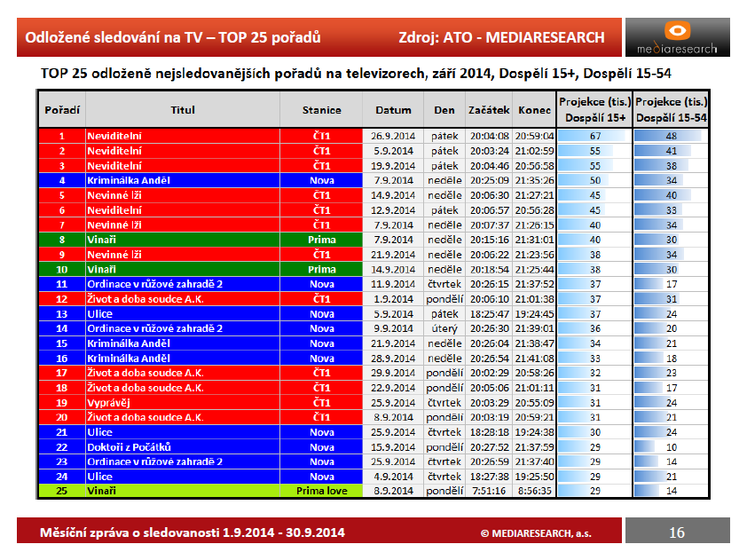This screenshot has width=747, height=560.
Task: Click 'Život a doba soudce A.K.' in rank 12 row
Action: 145,299
